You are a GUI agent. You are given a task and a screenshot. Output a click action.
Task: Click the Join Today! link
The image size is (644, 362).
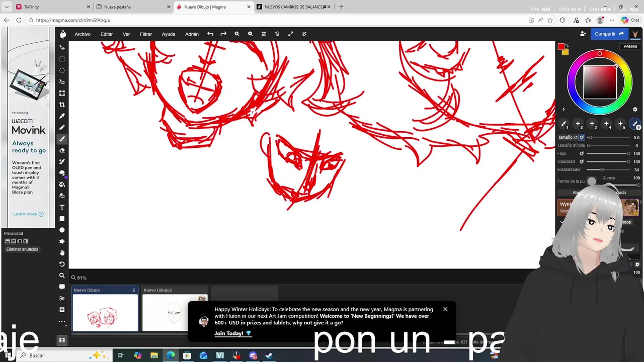(x=233, y=333)
